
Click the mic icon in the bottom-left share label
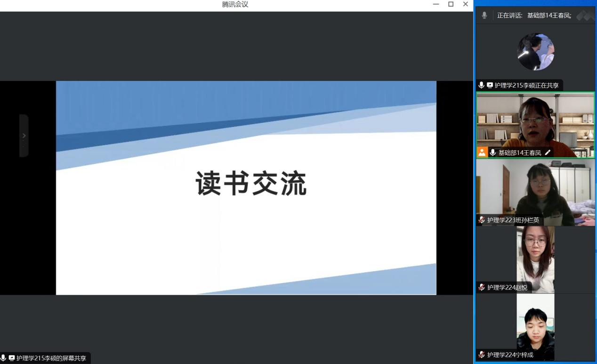point(4,358)
